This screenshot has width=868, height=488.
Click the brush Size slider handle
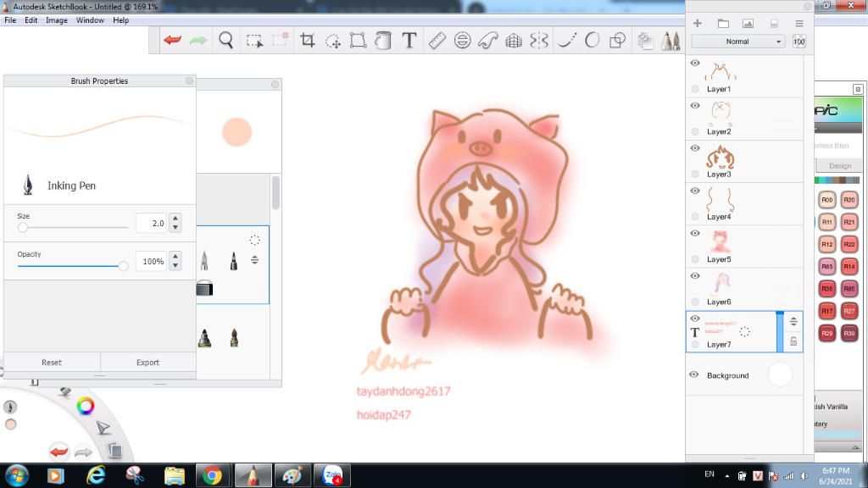(x=23, y=227)
